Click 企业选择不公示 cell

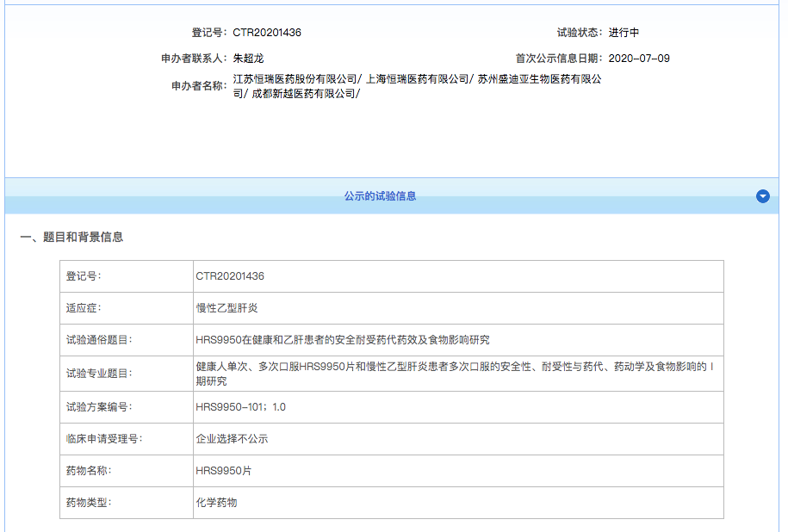click(x=232, y=438)
